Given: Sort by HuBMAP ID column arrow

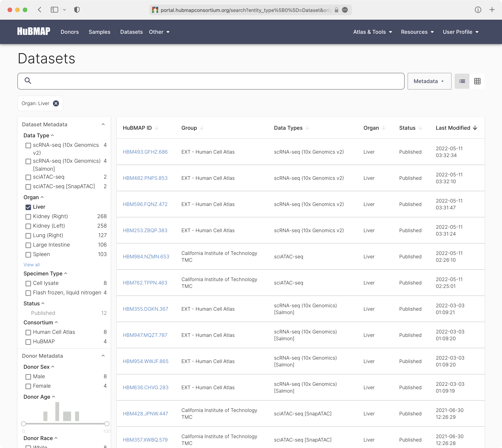Looking at the screenshot, I should click(x=157, y=128).
